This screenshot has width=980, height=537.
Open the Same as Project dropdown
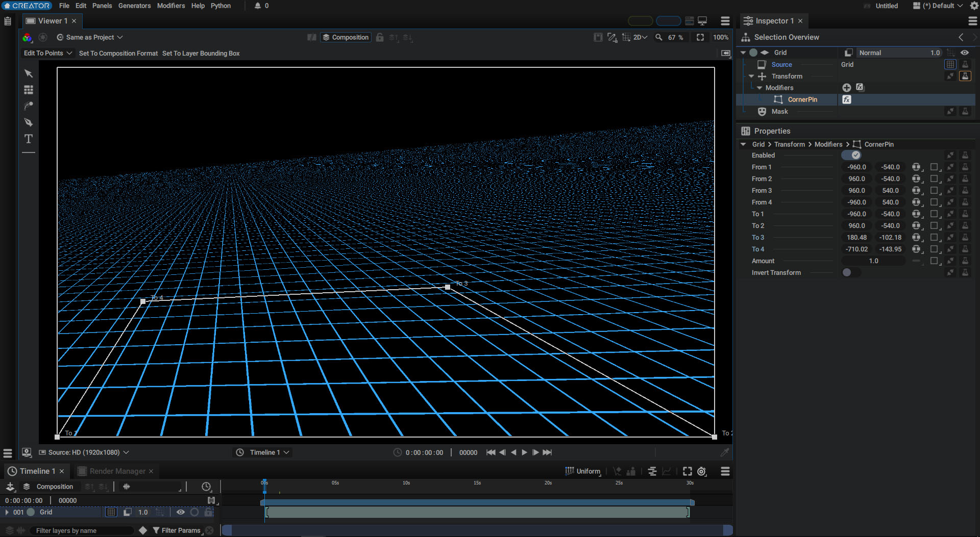90,37
